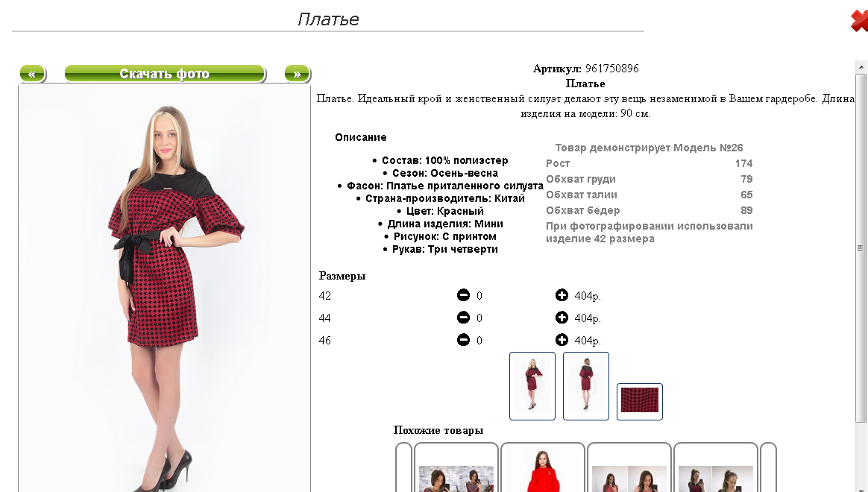The image size is (868, 492).
Task: Increase quantity for size 44
Action: pos(562,318)
